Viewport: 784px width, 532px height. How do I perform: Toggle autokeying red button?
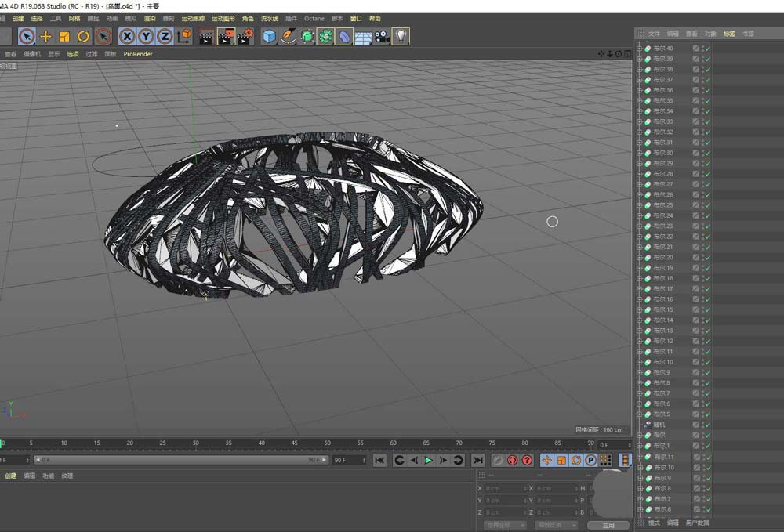tap(512, 460)
